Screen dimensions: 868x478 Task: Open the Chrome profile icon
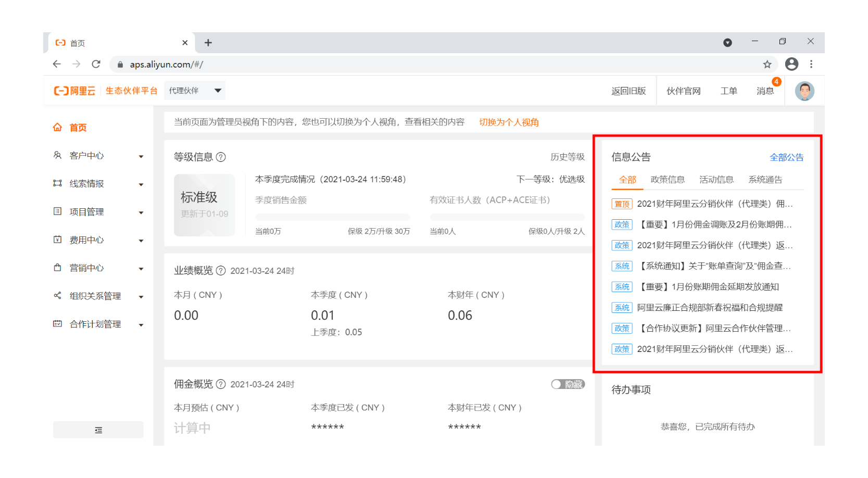point(791,64)
